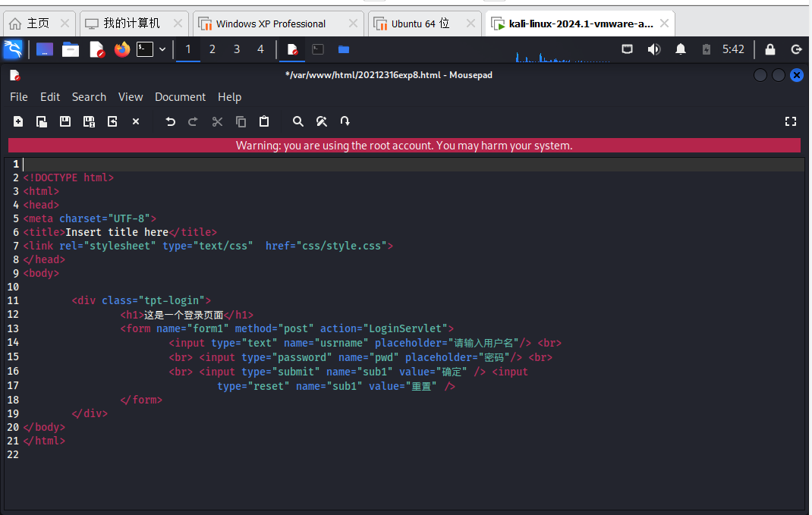812x515 pixels.
Task: Open Find with the magnifier icon
Action: click(298, 121)
